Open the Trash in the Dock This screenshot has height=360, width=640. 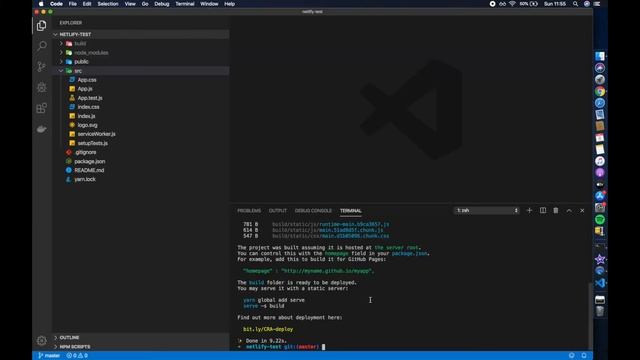click(x=600, y=311)
